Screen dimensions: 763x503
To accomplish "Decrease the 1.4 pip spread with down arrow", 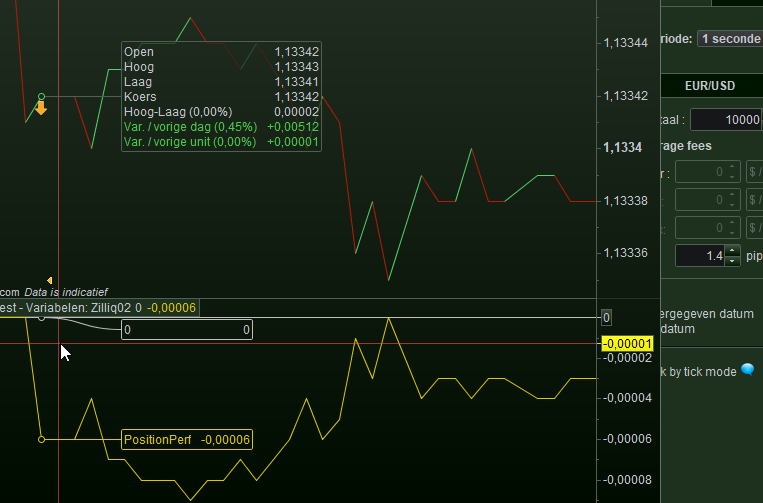I will (732, 261).
